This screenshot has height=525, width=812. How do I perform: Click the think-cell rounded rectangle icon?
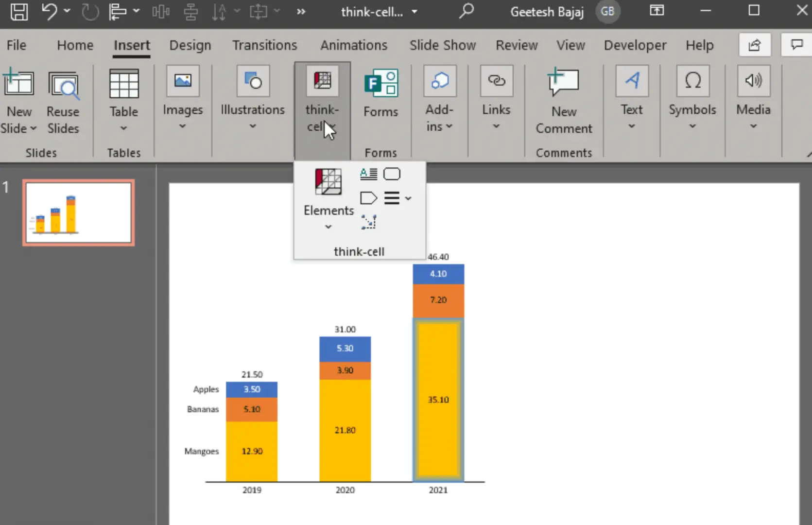tap(392, 174)
